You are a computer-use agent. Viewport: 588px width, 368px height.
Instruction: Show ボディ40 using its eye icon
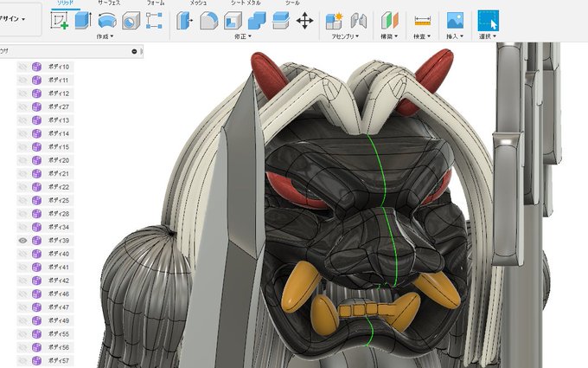pyautogui.click(x=22, y=254)
